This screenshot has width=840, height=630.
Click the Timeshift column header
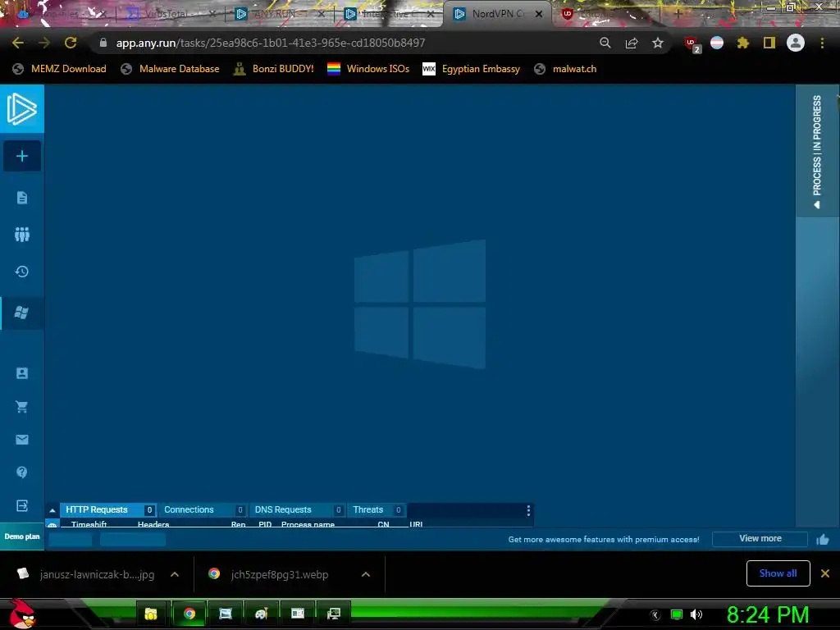point(89,524)
